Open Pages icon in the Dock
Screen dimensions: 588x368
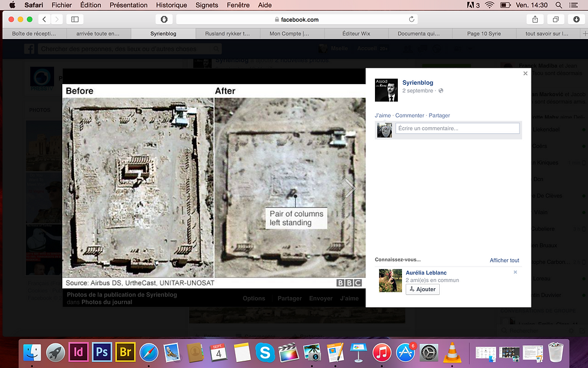pyautogui.click(x=335, y=352)
